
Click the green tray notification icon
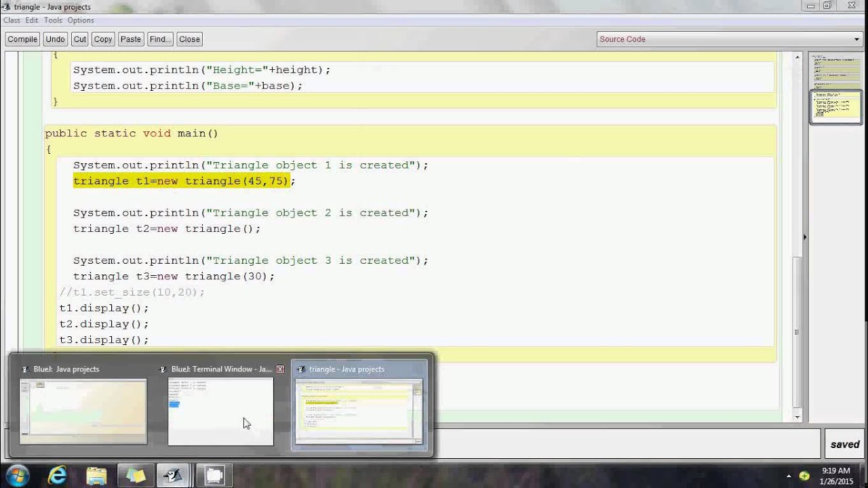pos(804,476)
